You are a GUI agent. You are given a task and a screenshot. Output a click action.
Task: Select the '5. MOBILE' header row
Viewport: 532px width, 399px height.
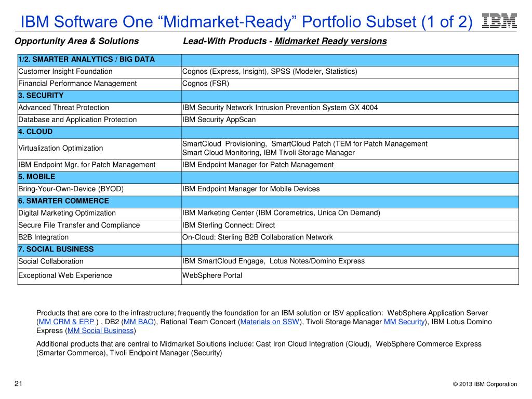[268, 178]
